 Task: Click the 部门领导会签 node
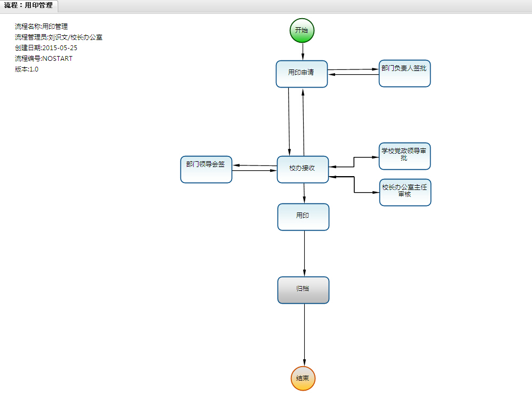206,169
